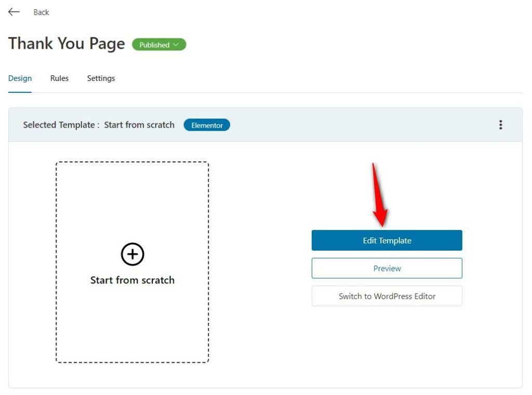Switch to the Design tab

[x=20, y=78]
